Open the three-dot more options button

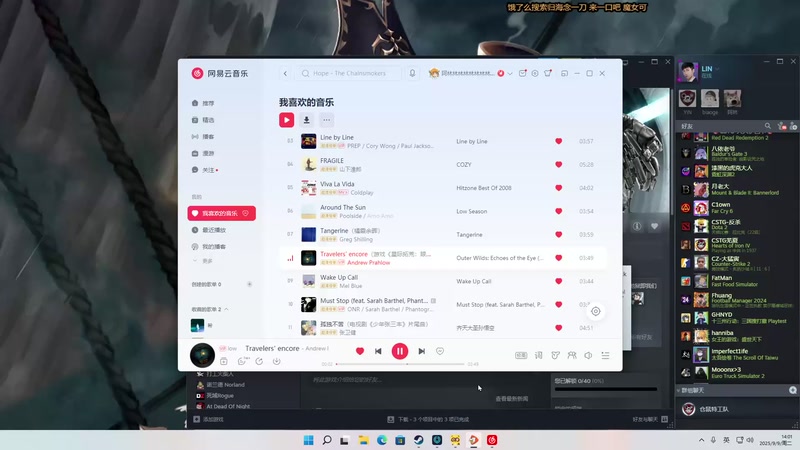(327, 120)
